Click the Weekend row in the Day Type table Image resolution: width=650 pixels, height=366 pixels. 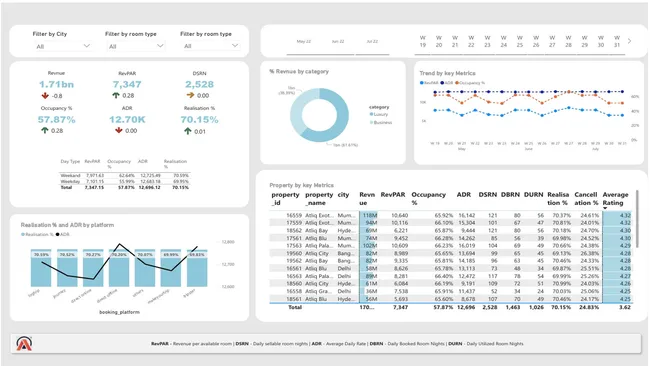124,175
